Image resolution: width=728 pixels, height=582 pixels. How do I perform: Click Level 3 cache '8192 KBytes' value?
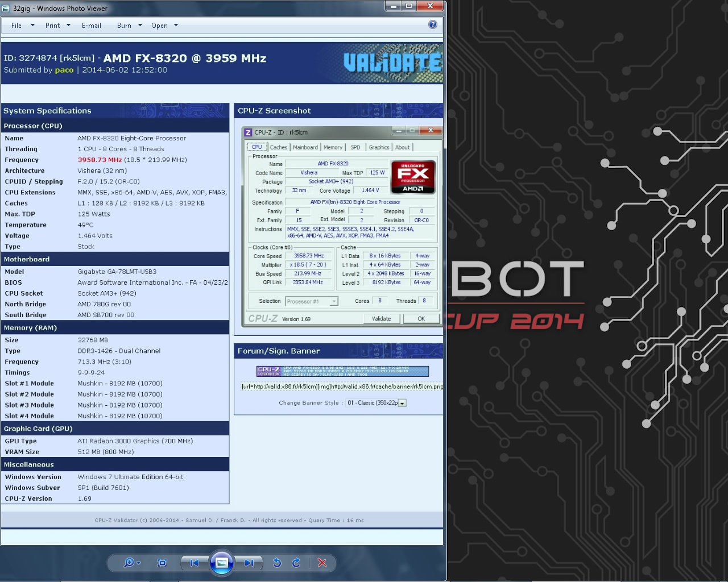click(386, 282)
